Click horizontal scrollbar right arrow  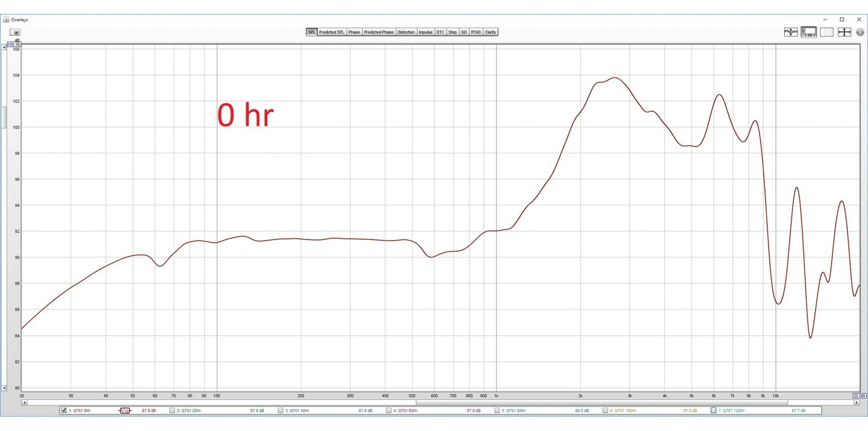857,402
